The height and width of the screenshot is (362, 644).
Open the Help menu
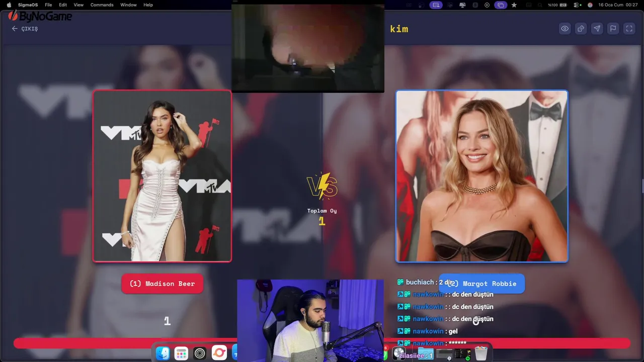pyautogui.click(x=148, y=5)
